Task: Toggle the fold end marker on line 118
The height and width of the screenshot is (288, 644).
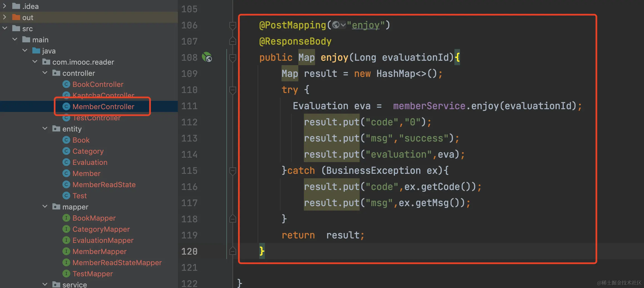Action: [233, 219]
